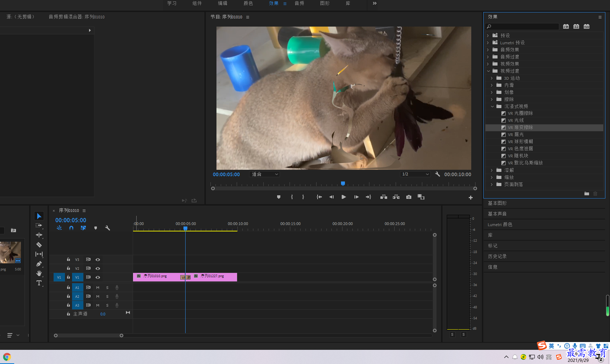The image size is (610, 364).
Task: Toggle V3 track output eye
Action: 98,260
